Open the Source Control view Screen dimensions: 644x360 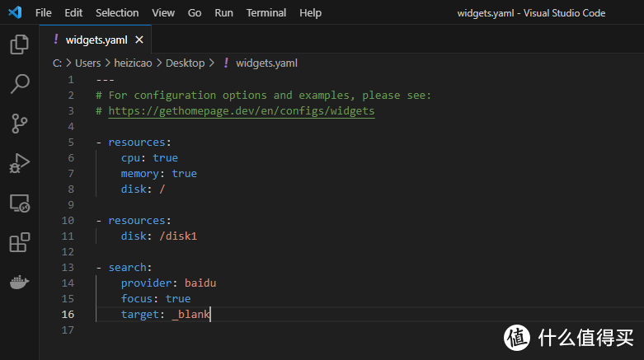[19, 124]
